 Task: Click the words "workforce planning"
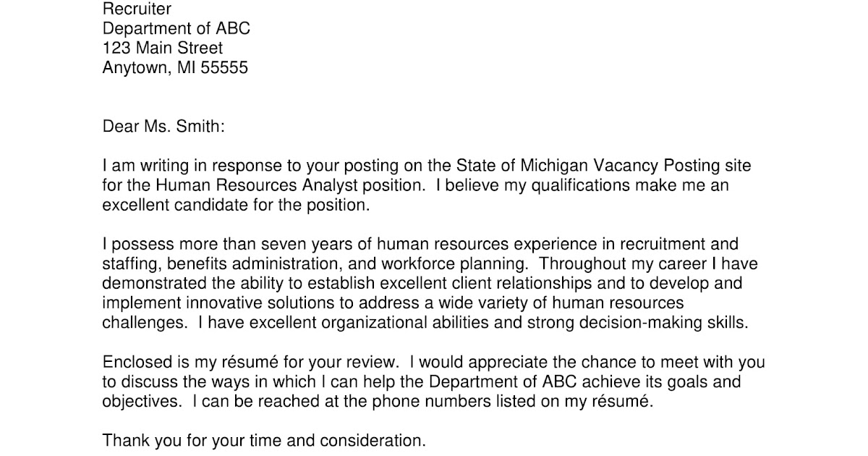pyautogui.click(x=444, y=263)
